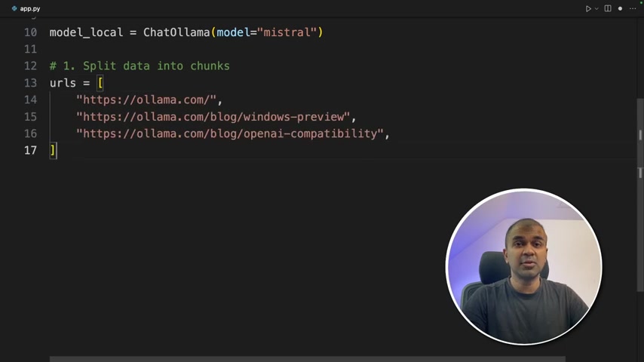Click the presenter webcam thumbnail
Screen dimensions: 644x362
[x=524, y=266]
